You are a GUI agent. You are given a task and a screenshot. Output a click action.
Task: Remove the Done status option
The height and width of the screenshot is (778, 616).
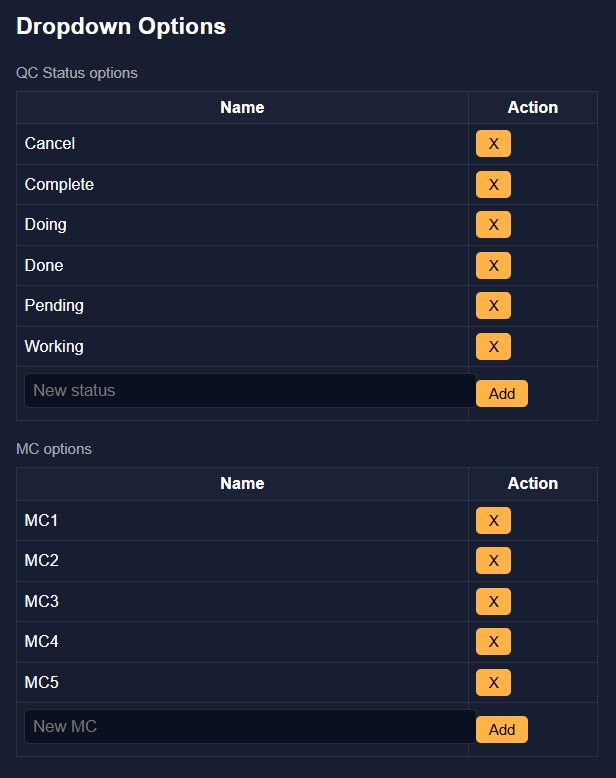coord(493,266)
